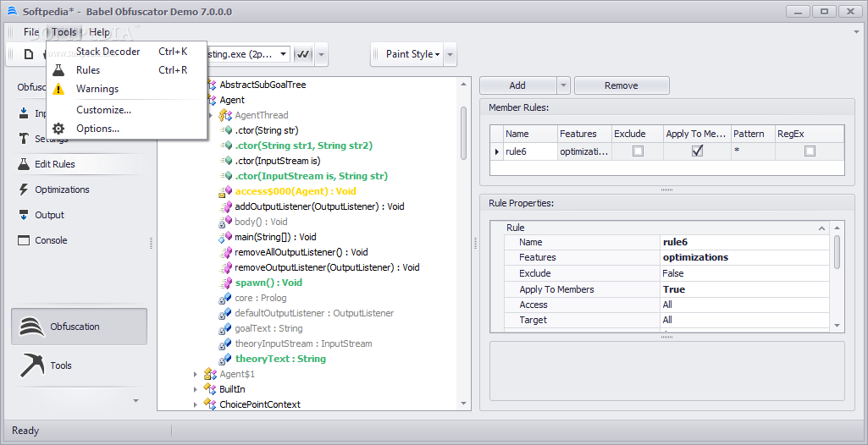Click the method icon of access$000(Agent)
Image resolution: width=868 pixels, height=445 pixels.
(x=225, y=191)
